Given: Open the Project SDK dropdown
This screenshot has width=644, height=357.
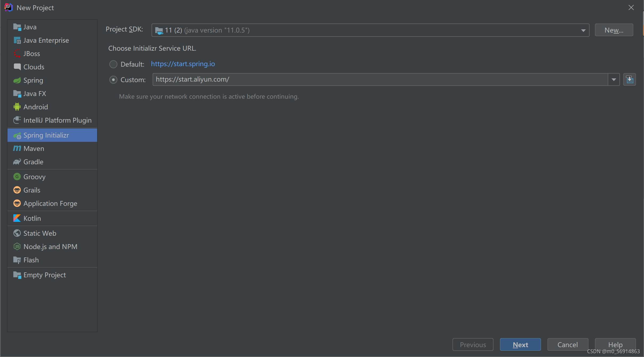Looking at the screenshot, I should coord(583,30).
